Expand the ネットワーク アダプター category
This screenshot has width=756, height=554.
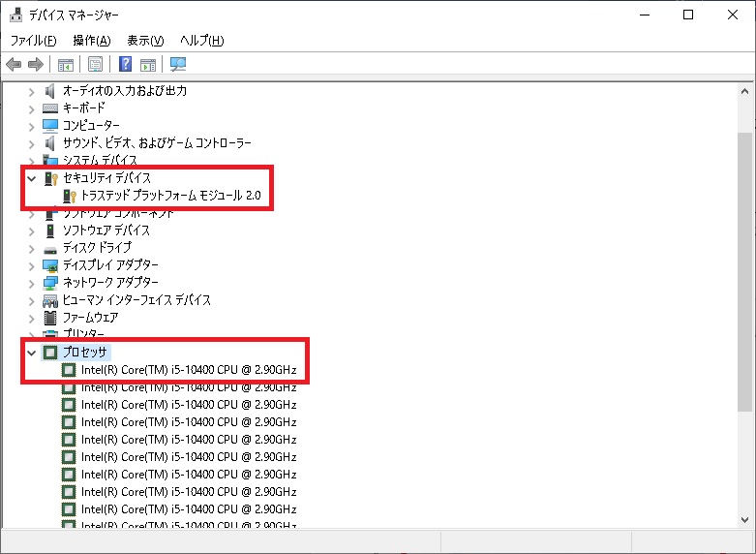click(x=31, y=283)
